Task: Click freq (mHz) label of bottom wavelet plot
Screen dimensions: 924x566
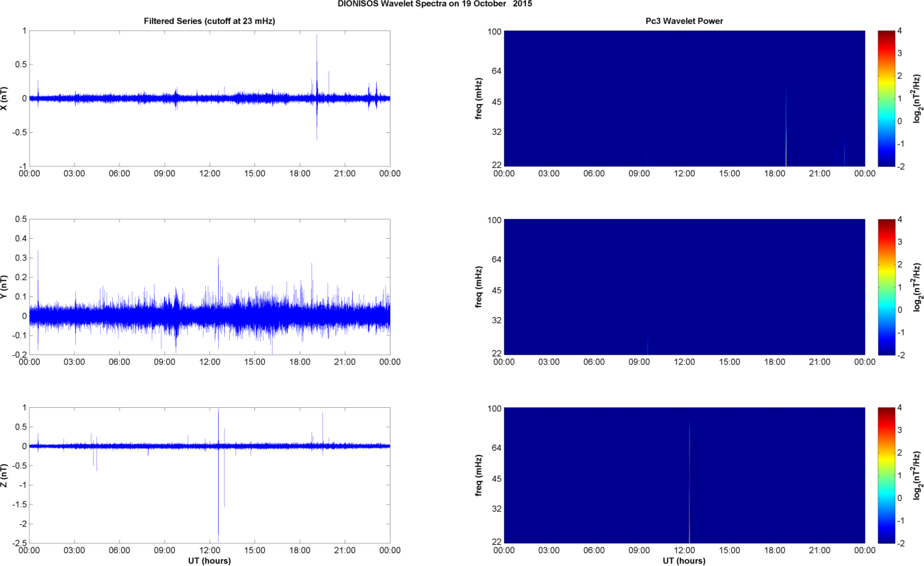Action: click(479, 474)
